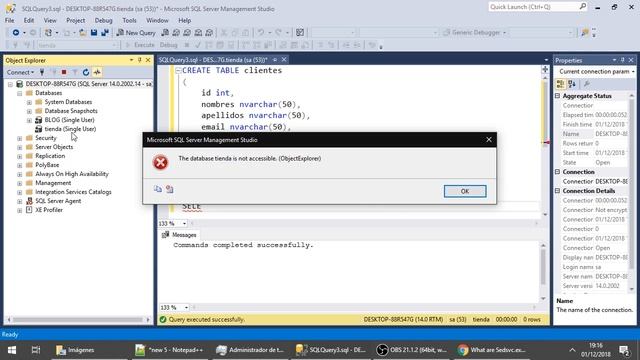Click the show technical details icon in dialog
The width and height of the screenshot is (640, 360).
(x=169, y=189)
